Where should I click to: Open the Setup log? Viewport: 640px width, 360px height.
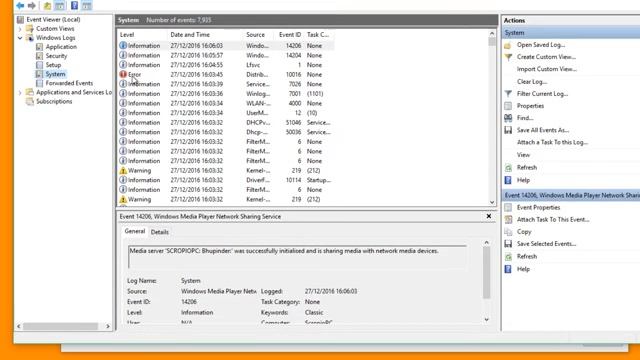[53, 65]
